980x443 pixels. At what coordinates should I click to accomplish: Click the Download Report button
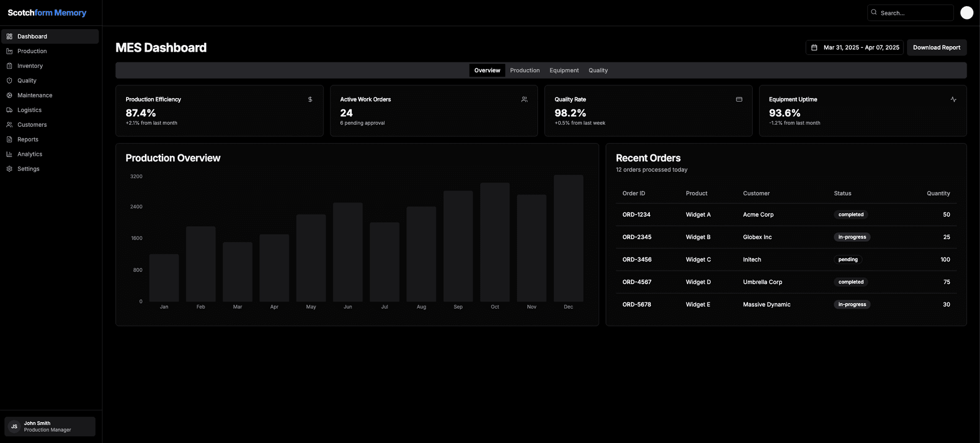(937, 48)
